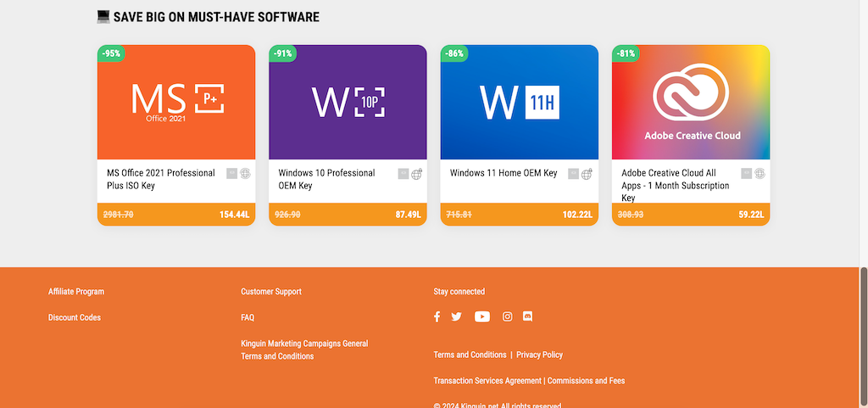Click the crossed-out 715.81 price
The height and width of the screenshot is (408, 868).
click(x=459, y=215)
